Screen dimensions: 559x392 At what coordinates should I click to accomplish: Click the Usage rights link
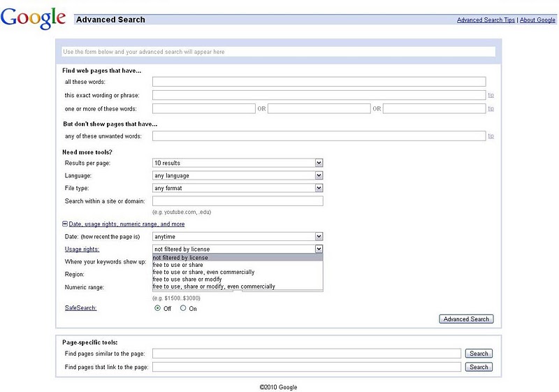(x=82, y=249)
